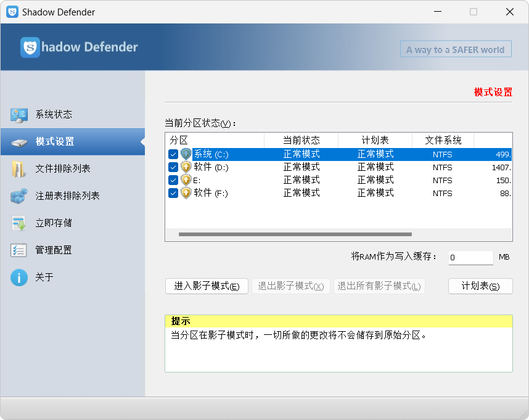Select the E: partition name
Screen dimensions: 529x420
[x=197, y=181]
